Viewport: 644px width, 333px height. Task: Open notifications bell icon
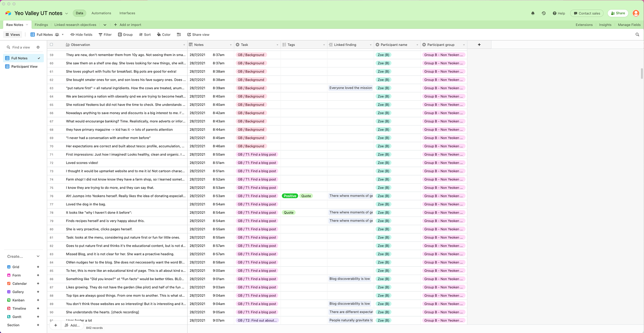(x=533, y=13)
